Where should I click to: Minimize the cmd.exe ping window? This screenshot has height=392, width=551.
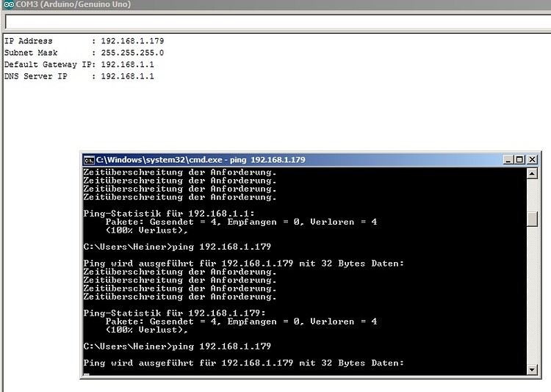point(508,160)
